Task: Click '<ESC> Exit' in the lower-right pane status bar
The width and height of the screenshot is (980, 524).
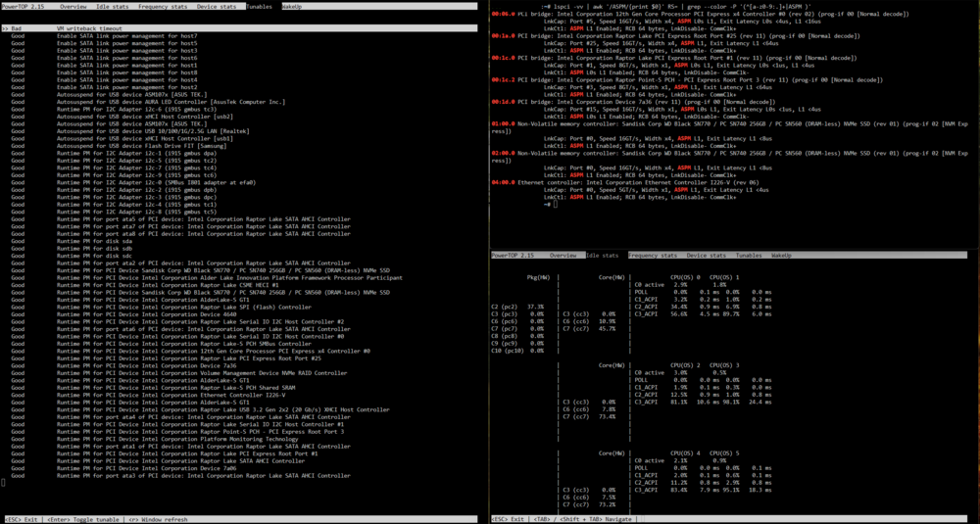Action: click(508, 520)
